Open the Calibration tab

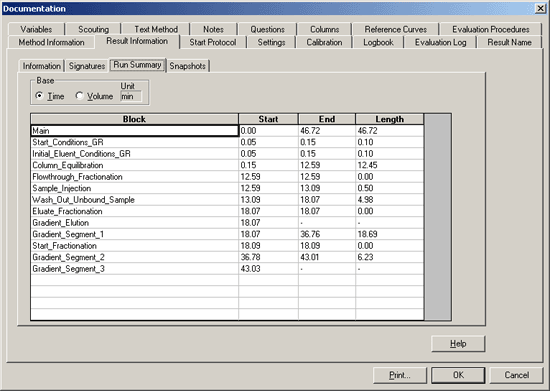[324, 42]
